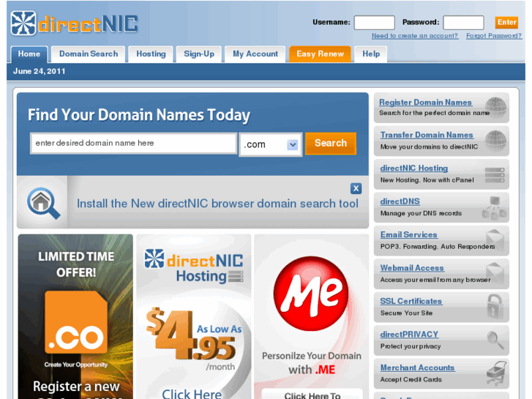Click the 'June 24, 2011' date text

tap(39, 71)
